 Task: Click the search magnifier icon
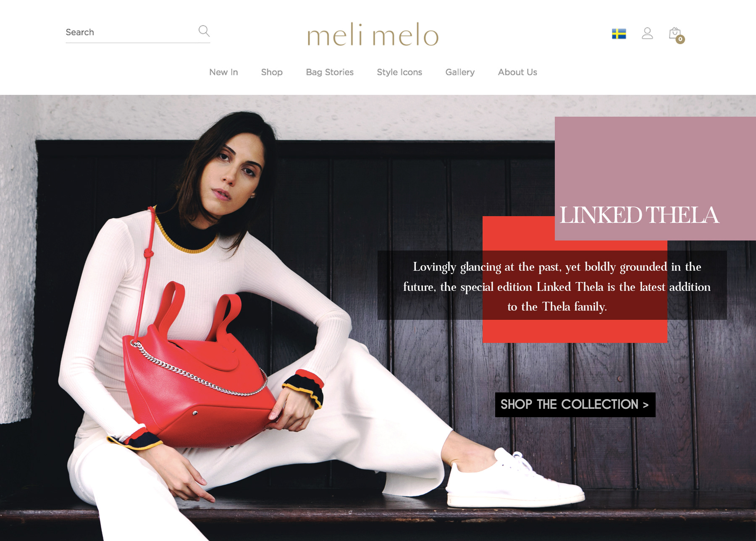click(x=204, y=31)
